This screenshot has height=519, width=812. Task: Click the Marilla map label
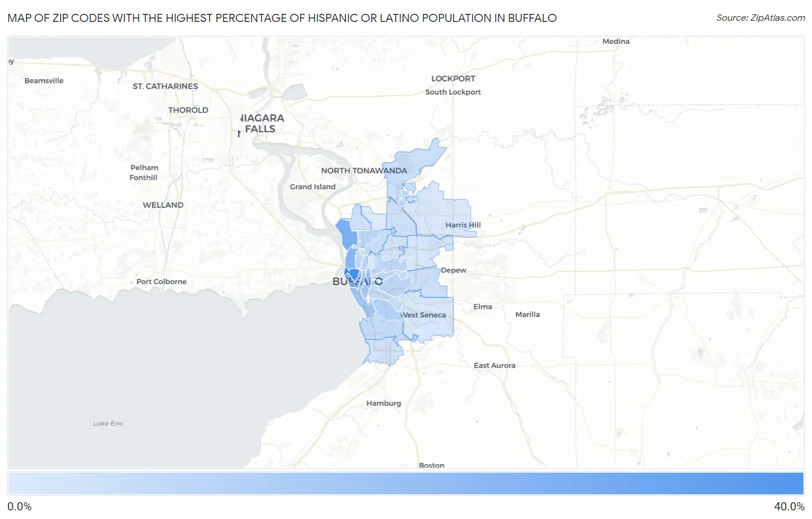coord(527,315)
